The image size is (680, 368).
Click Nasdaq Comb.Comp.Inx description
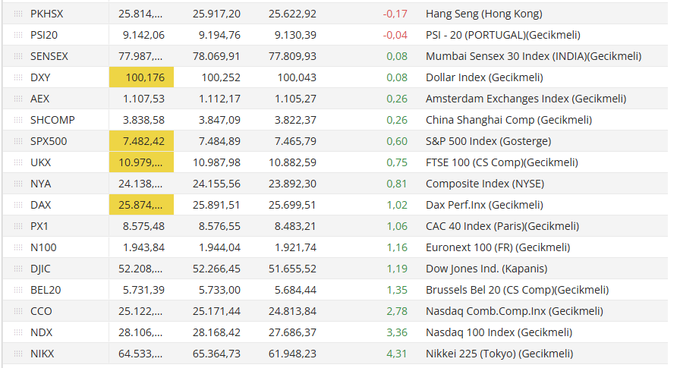(514, 311)
